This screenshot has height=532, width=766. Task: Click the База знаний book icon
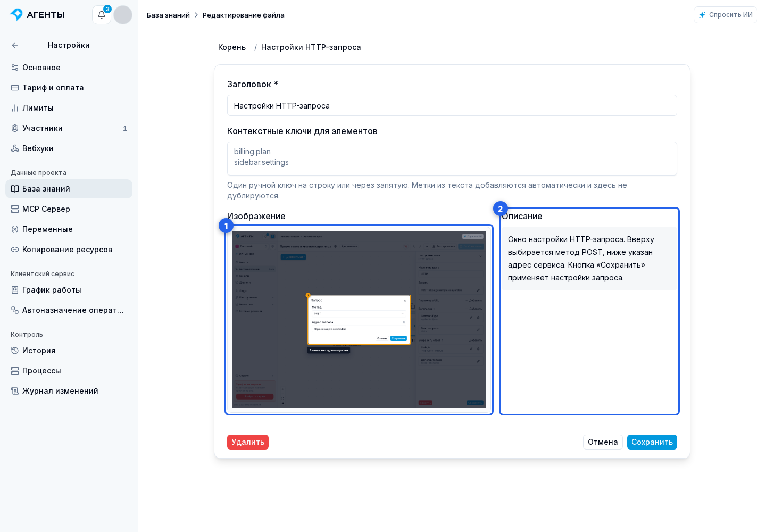click(15, 189)
